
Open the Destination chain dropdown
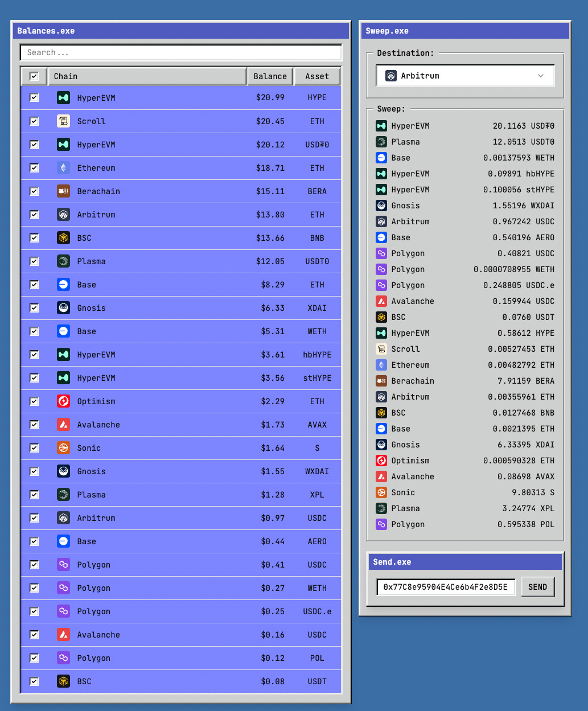(465, 76)
